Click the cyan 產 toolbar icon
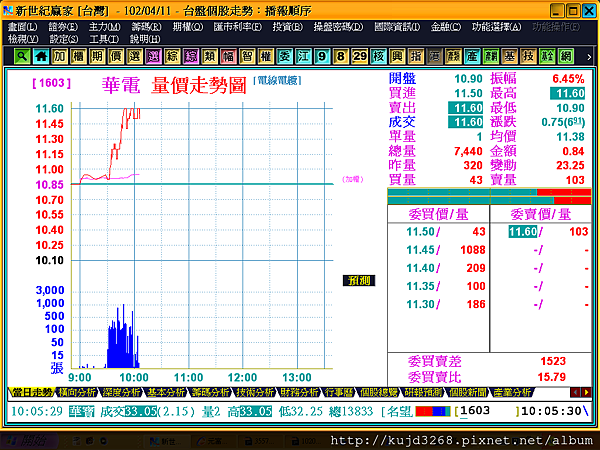Screen dimensions: 600x450 click(472, 57)
